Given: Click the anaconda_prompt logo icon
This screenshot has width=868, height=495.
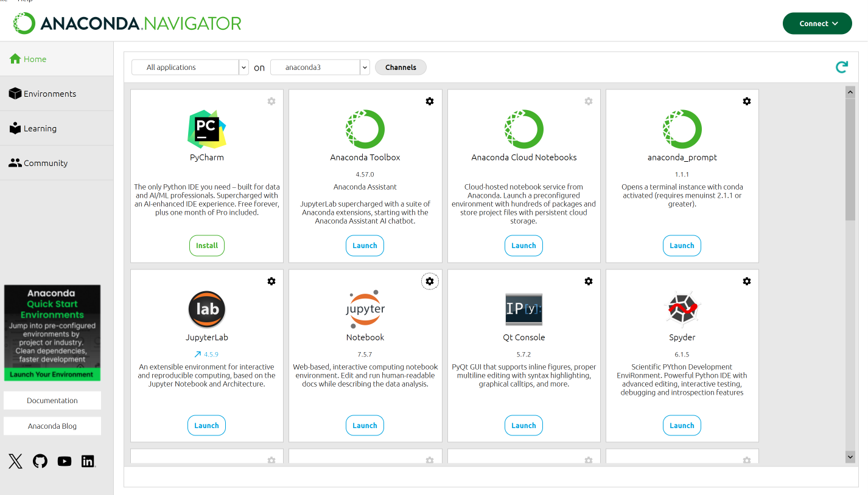Looking at the screenshot, I should tap(682, 130).
